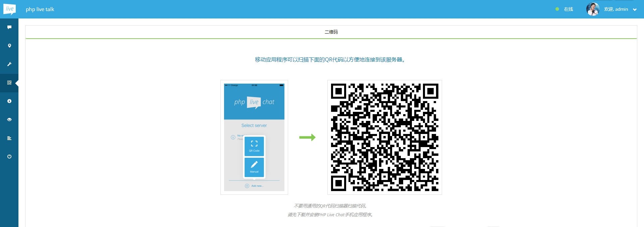Click the green arrow between images
Screen dimensions: 644x227
pyautogui.click(x=307, y=137)
